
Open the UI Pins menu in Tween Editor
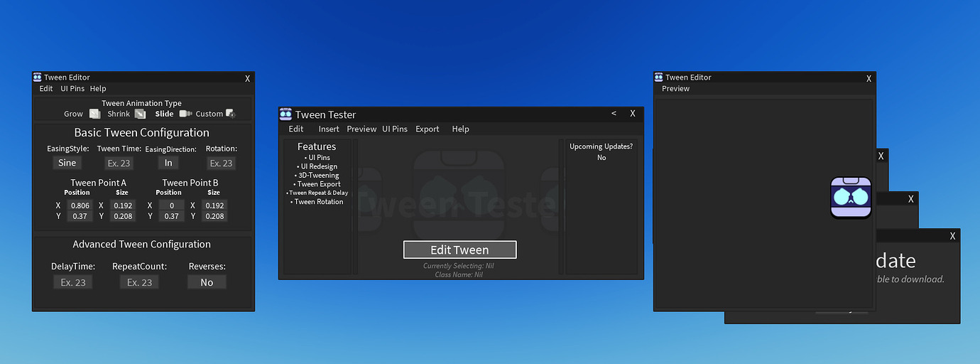(72, 89)
